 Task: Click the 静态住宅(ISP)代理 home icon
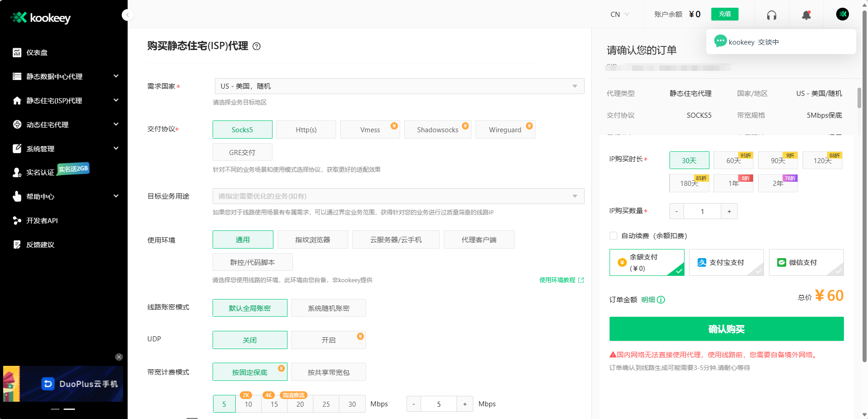[17, 100]
